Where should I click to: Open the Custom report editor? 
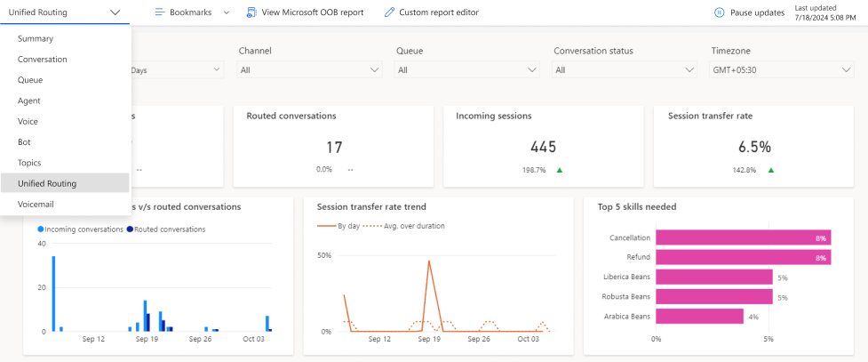tap(431, 12)
